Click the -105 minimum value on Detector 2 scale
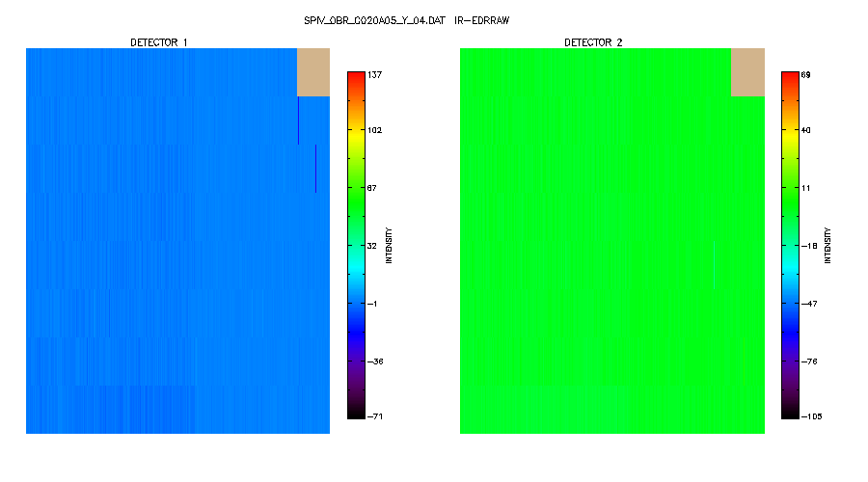Image resolution: width=868 pixels, height=482 pixels. click(x=811, y=416)
